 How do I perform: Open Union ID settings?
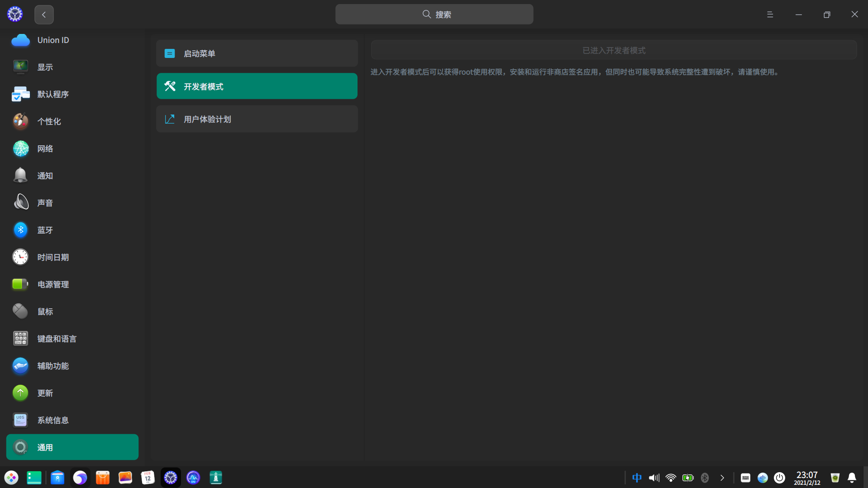pos(72,40)
